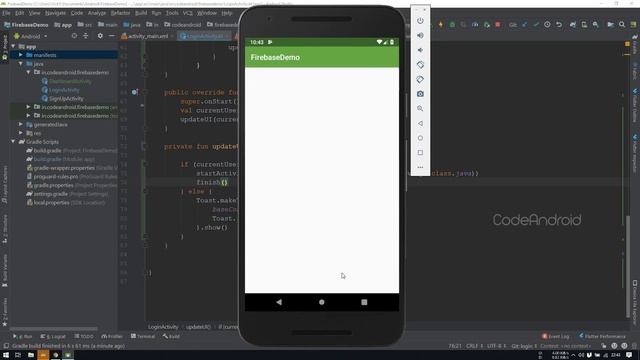Open the TODO tool window
The image size is (640, 360).
click(x=84, y=336)
